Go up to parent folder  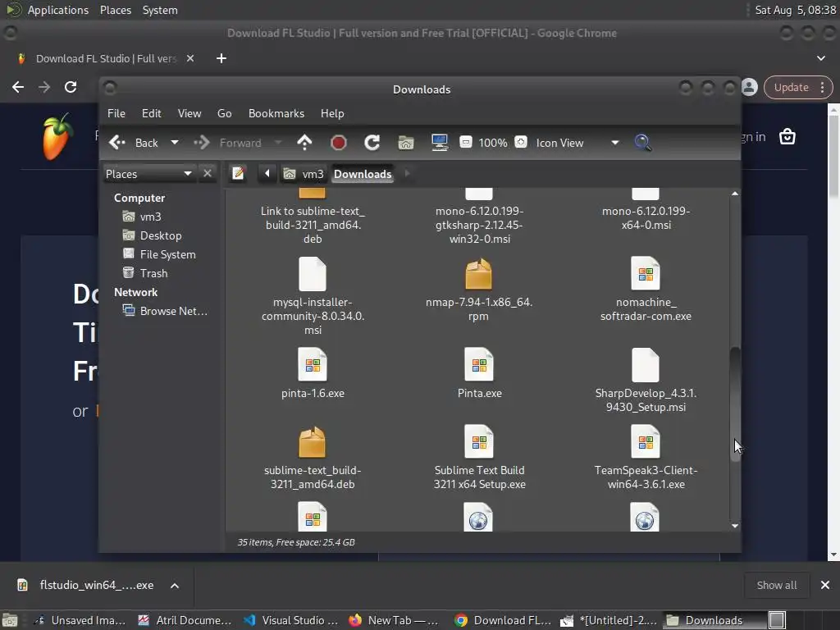pos(304,143)
